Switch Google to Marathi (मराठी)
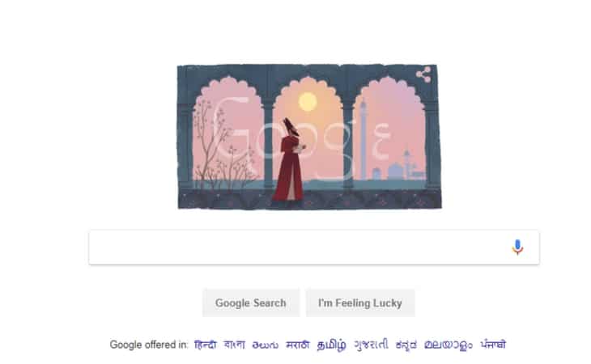 click(x=297, y=345)
